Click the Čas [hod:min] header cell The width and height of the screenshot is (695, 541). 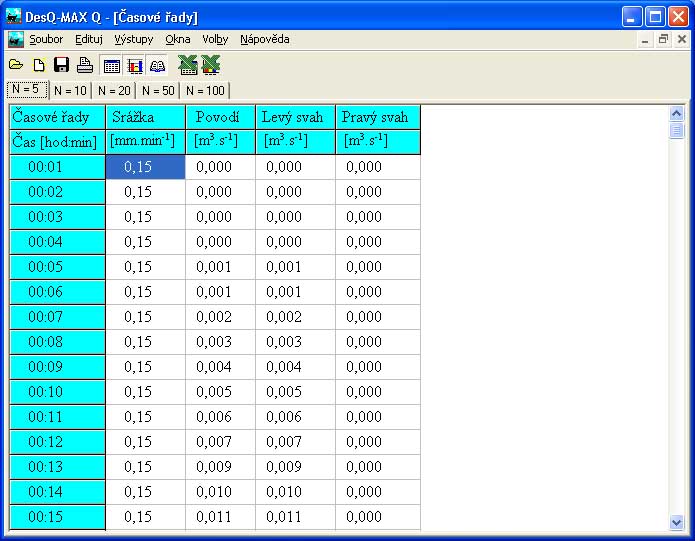point(57,142)
